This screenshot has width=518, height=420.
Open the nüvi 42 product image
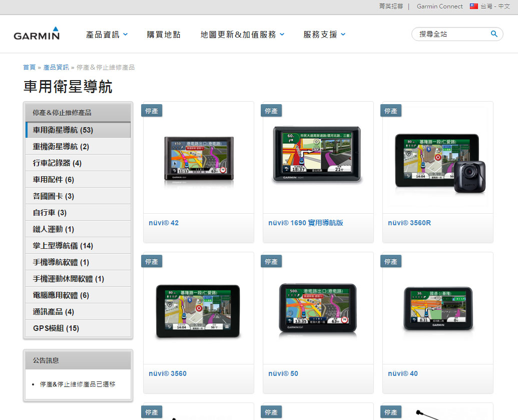click(x=199, y=159)
